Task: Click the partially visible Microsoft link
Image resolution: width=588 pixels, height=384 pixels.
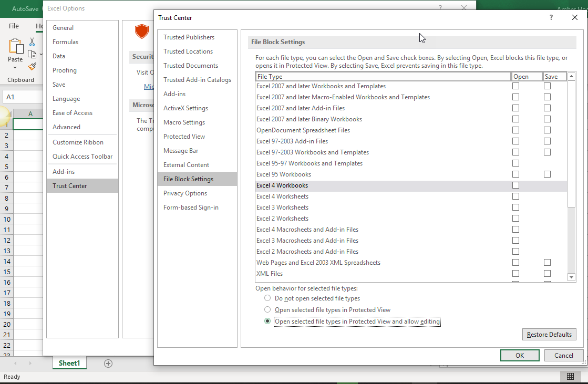Action: [149, 87]
